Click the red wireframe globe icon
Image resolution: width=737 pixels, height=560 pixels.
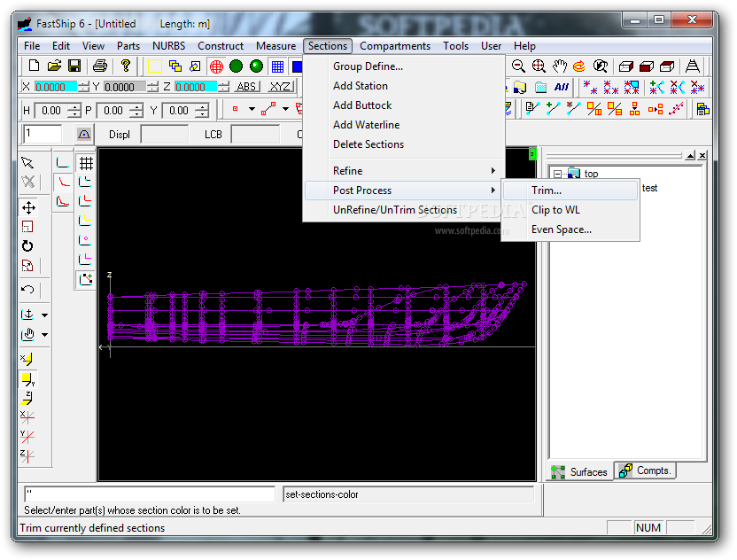(216, 66)
